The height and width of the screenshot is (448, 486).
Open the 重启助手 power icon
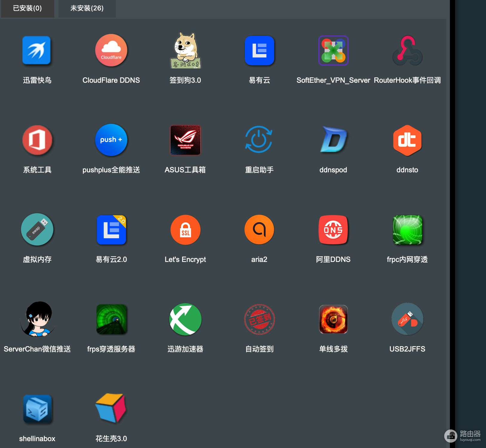259,139
